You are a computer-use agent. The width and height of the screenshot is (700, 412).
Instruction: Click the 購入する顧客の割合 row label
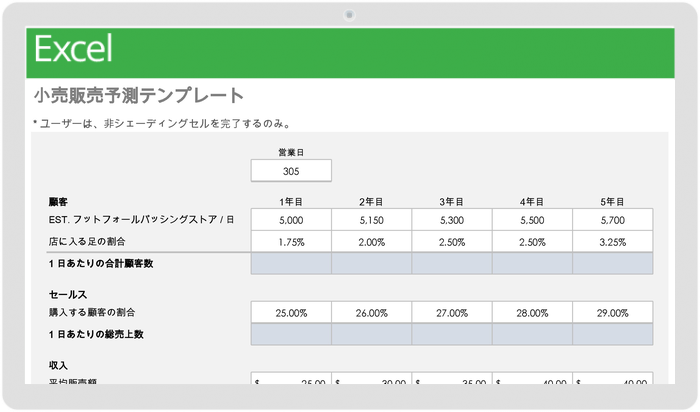point(92,312)
